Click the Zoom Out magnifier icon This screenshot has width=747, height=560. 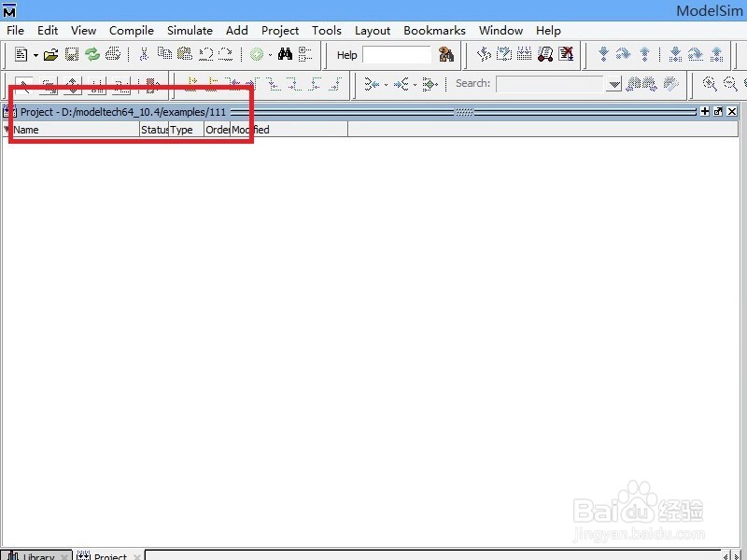[730, 84]
